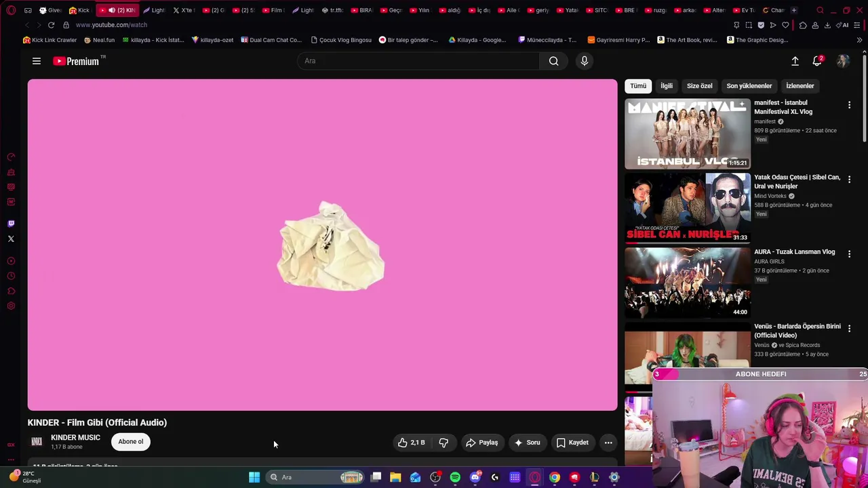Select the Son yüklenenler filter chip

(749, 86)
